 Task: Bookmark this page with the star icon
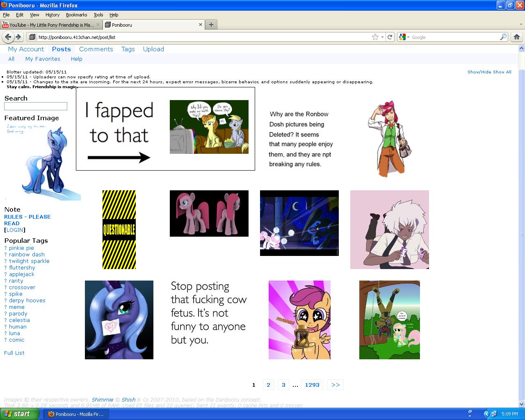click(x=375, y=37)
